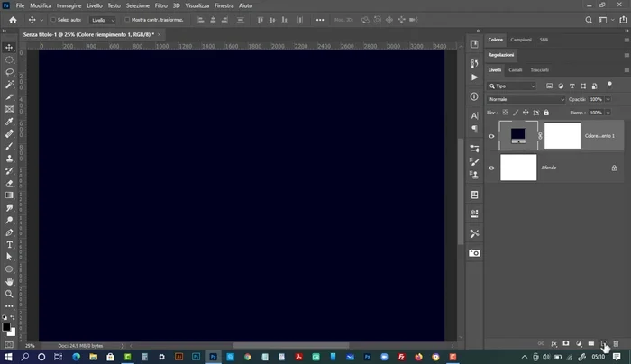The height and width of the screenshot is (364, 631).
Task: Open the Opacità percentage dropdown arrow
Action: 608,99
